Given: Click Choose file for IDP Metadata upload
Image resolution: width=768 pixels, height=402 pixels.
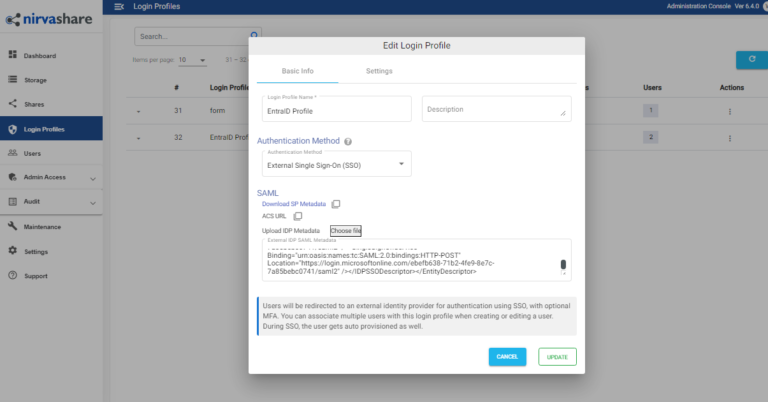Looking at the screenshot, I should point(346,231).
